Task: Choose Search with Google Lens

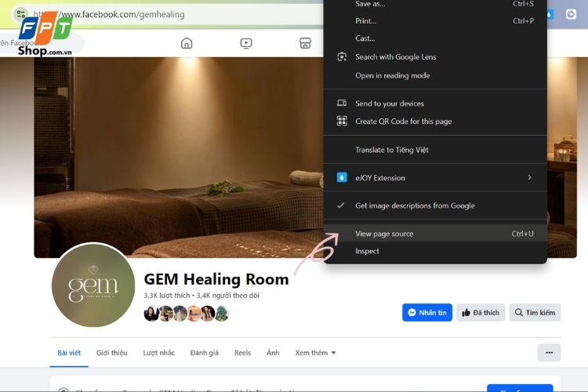Action: [x=435, y=56]
